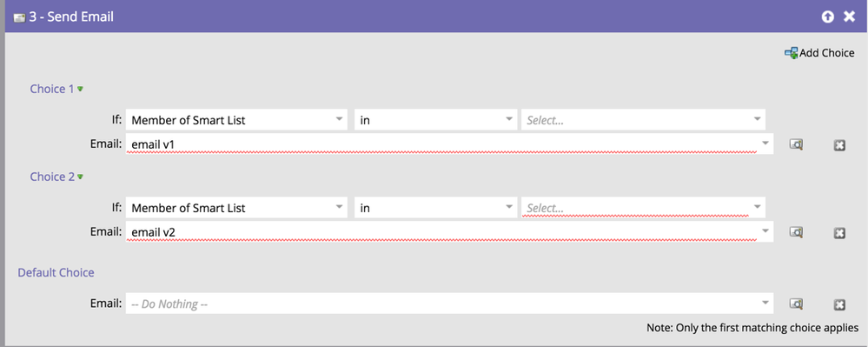Viewport: 868px width, 347px height.
Task: Click the Send Email step icon
Action: [19, 17]
